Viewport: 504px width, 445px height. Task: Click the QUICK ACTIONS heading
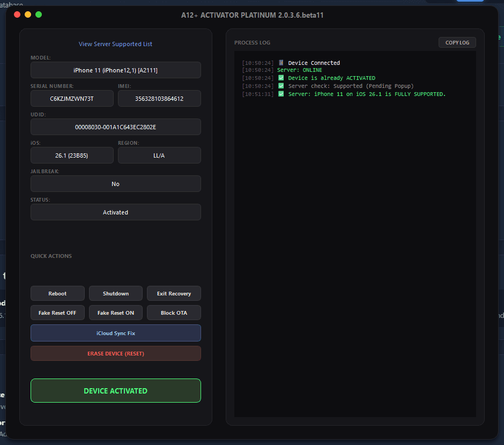[51, 256]
